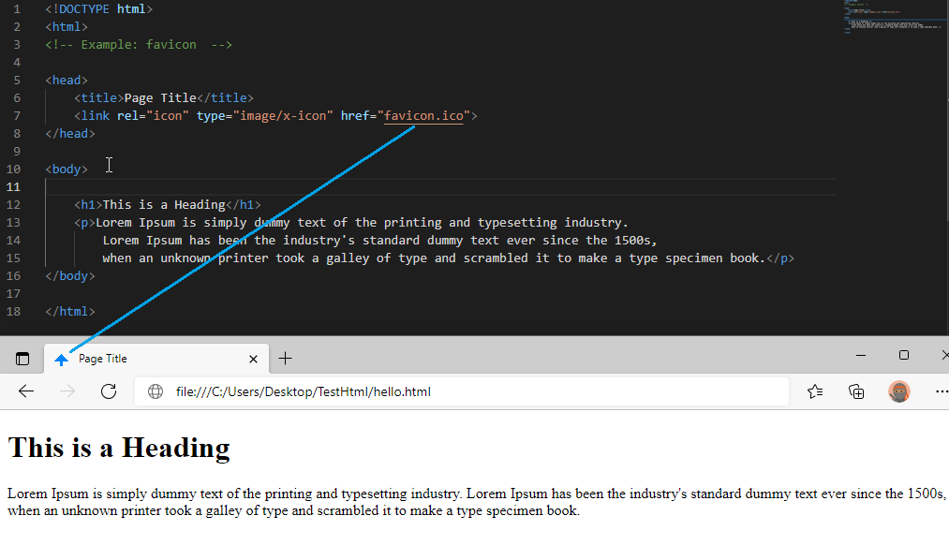The image size is (949, 560).
Task: Open the Collections panel
Action: [855, 391]
